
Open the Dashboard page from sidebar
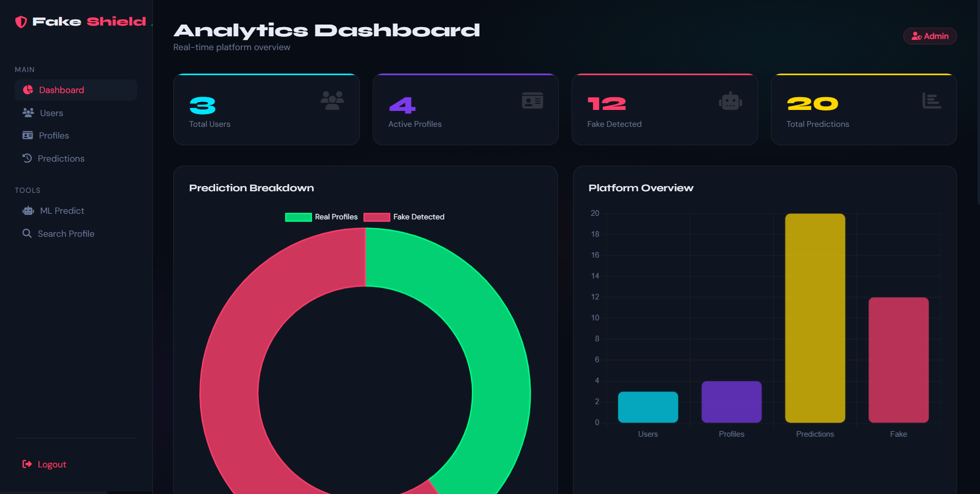[x=76, y=90]
